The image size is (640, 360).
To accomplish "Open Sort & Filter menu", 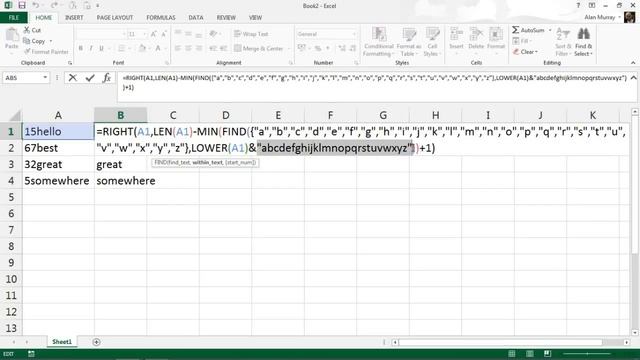I will (x=562, y=42).
